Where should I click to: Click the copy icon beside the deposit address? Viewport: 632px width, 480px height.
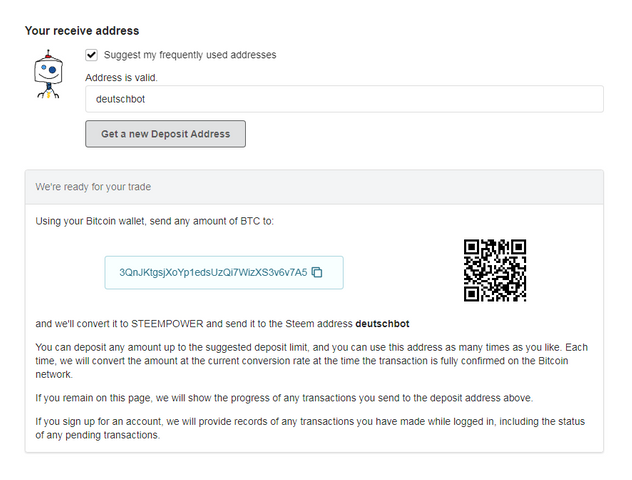point(317,272)
